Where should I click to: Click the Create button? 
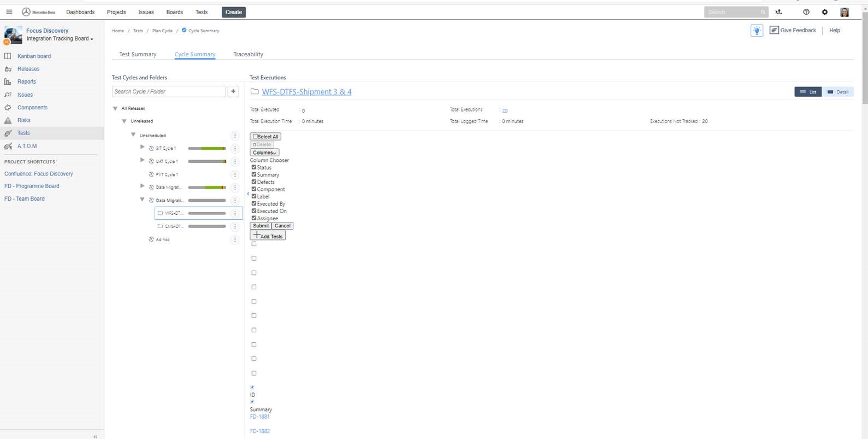(x=234, y=12)
